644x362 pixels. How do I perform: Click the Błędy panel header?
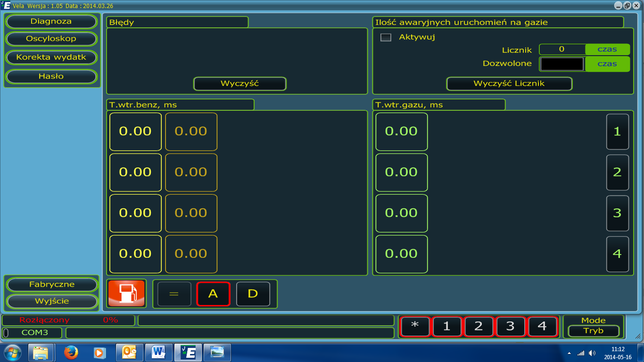pos(178,22)
